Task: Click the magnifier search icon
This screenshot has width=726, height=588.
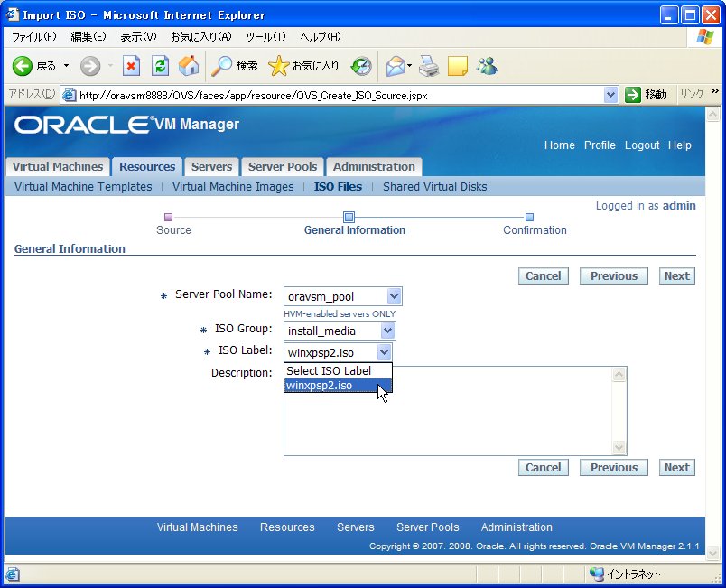Action: 222,66
